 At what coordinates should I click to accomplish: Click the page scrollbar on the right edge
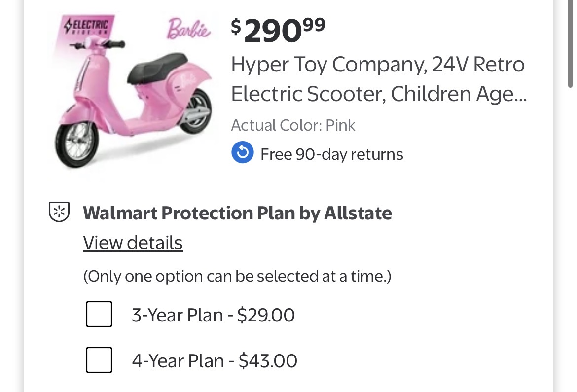571,44
